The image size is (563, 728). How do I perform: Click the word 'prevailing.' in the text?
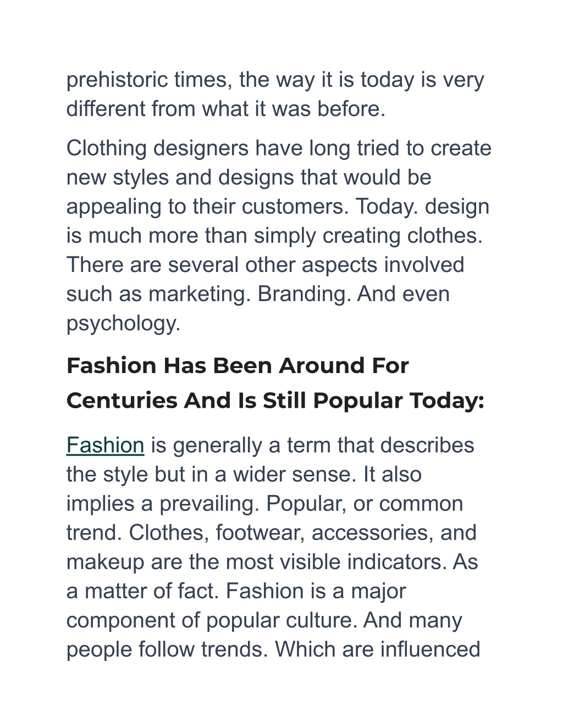pos(209,504)
